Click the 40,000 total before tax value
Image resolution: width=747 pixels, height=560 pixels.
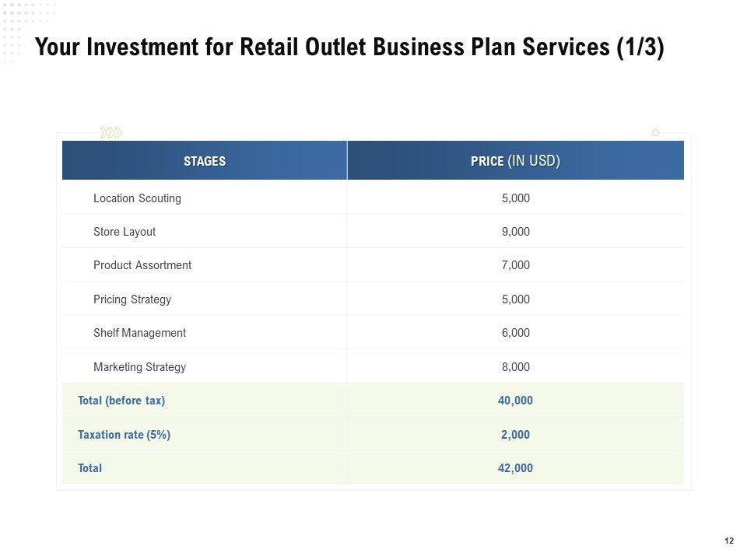pos(515,401)
